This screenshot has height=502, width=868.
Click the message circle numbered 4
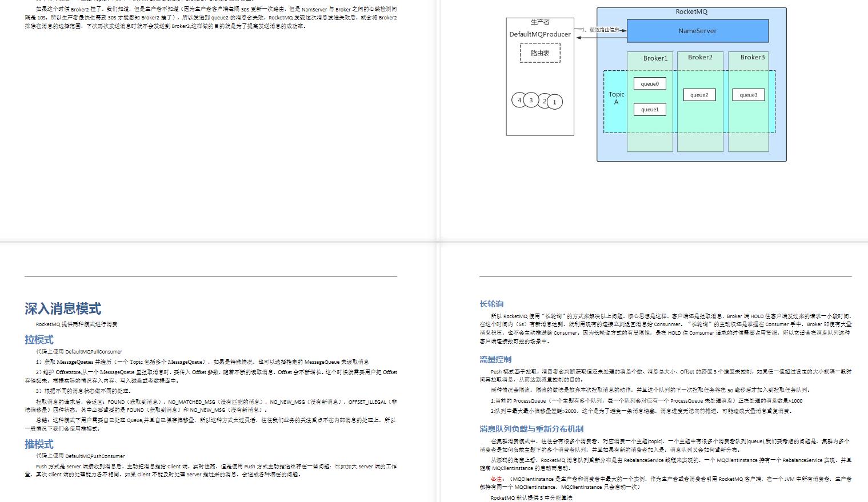pyautogui.click(x=519, y=100)
